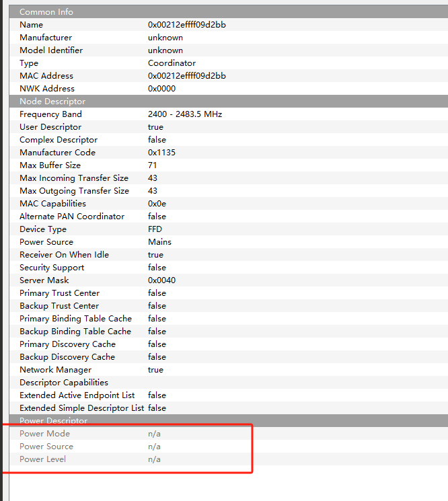Click the Max Incoming Transfer Size label
This screenshot has width=448, height=501.
(74, 178)
